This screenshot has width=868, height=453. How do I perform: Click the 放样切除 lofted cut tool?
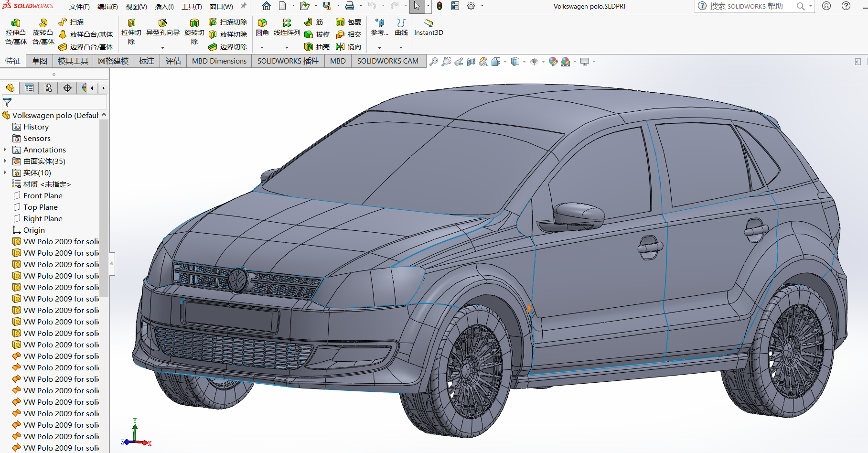point(228,34)
